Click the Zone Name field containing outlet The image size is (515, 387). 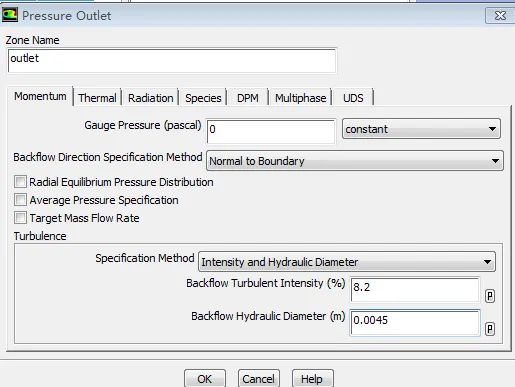click(172, 61)
